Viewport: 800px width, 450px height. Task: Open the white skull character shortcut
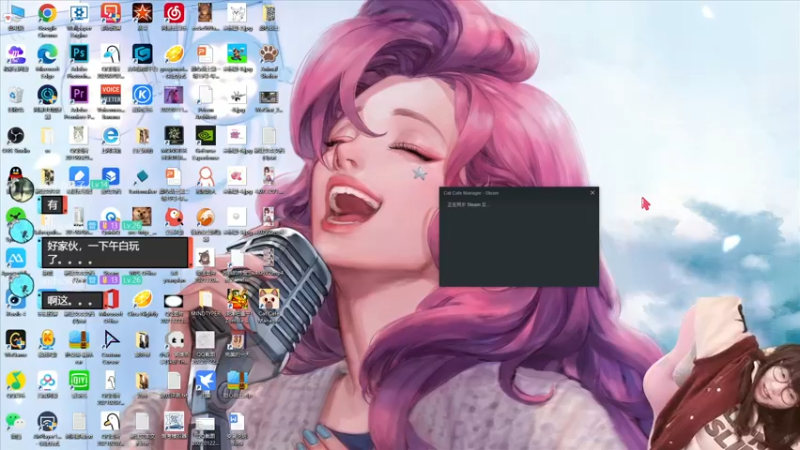click(x=173, y=340)
